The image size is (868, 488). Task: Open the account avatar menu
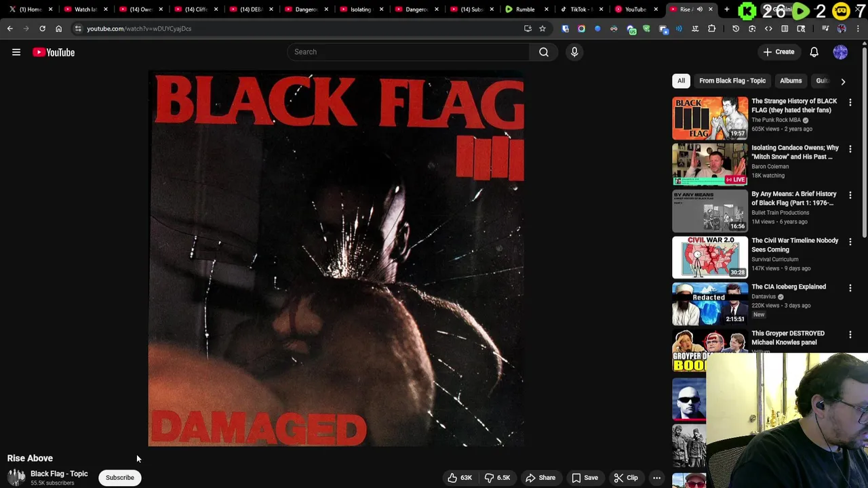point(840,52)
